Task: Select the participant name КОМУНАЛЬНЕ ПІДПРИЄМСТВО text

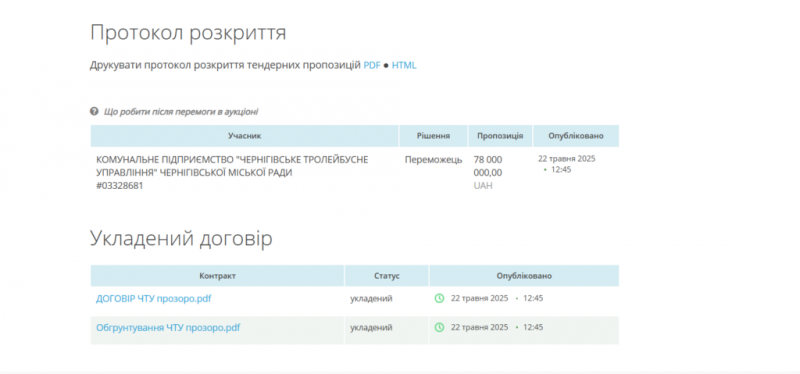Action: (x=232, y=166)
